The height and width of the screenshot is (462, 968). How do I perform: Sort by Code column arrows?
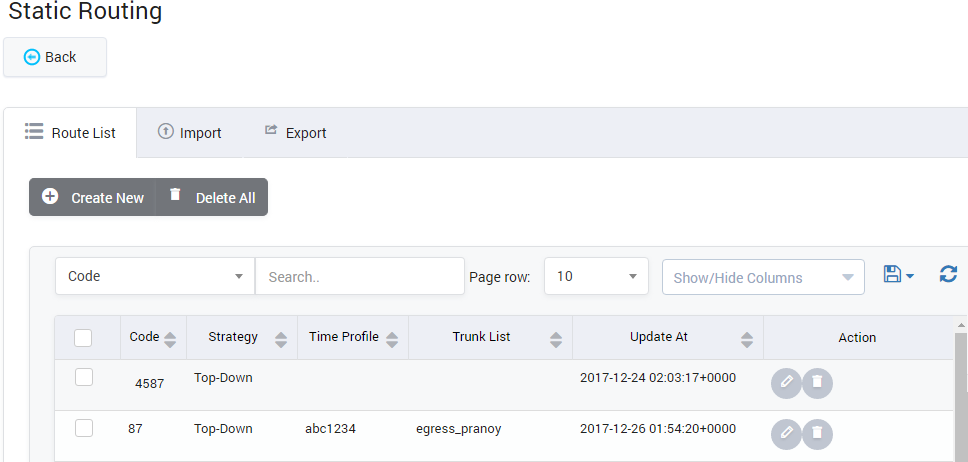click(x=169, y=339)
